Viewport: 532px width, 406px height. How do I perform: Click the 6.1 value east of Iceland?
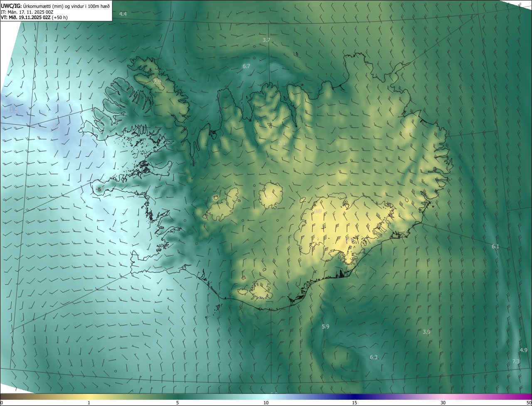pyautogui.click(x=495, y=247)
